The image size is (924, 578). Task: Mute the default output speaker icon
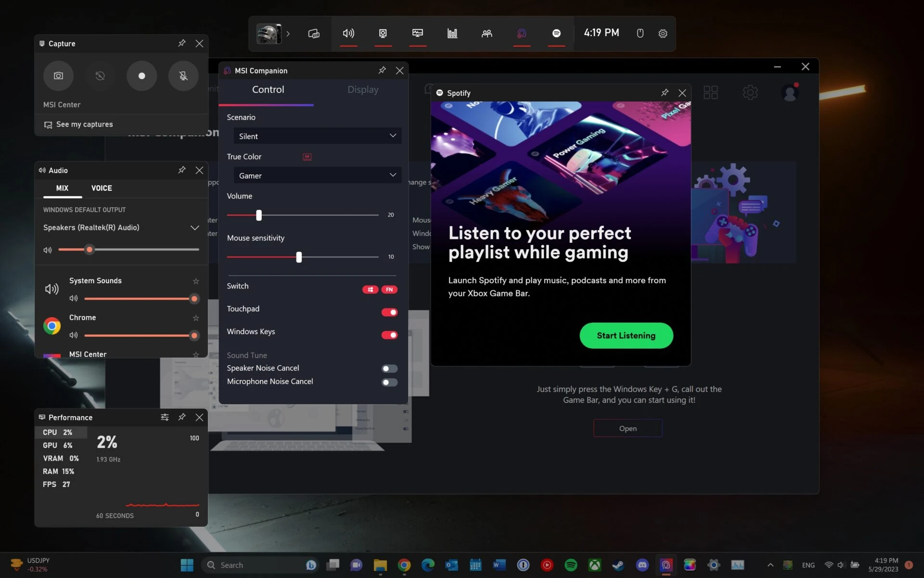click(48, 250)
